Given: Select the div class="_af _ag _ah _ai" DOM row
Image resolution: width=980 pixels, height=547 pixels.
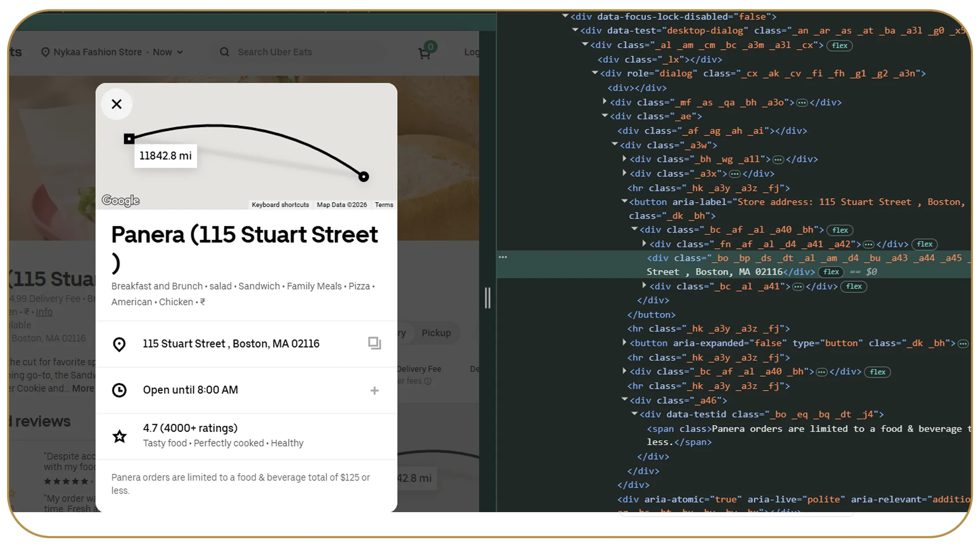Looking at the screenshot, I should [712, 131].
